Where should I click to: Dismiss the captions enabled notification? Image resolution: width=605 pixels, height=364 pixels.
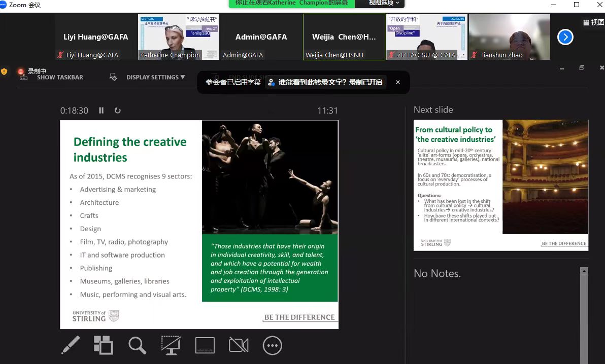398,82
